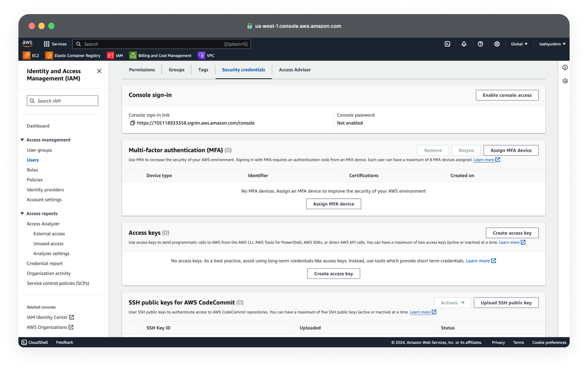Open the EC2 favorite shortcut
The height and width of the screenshot is (370, 588).
coord(31,55)
